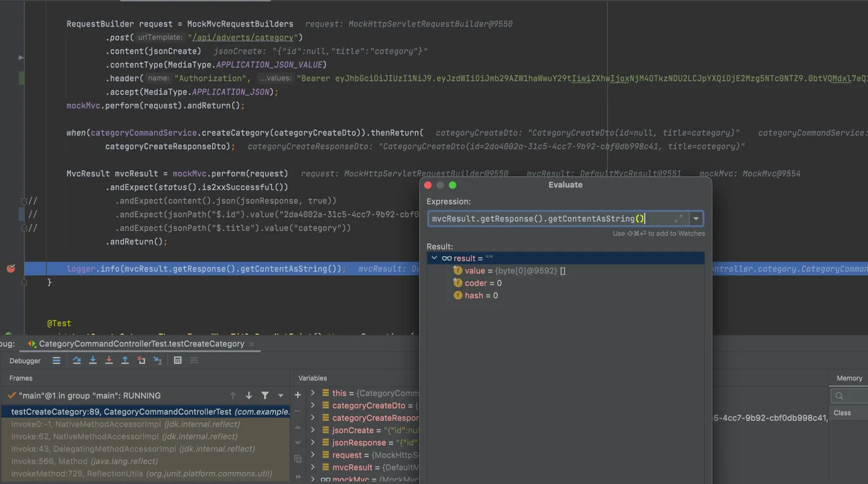Viewport: 868px width, 484px height.
Task: Click the frames filter funnel icon
Action: [265, 395]
